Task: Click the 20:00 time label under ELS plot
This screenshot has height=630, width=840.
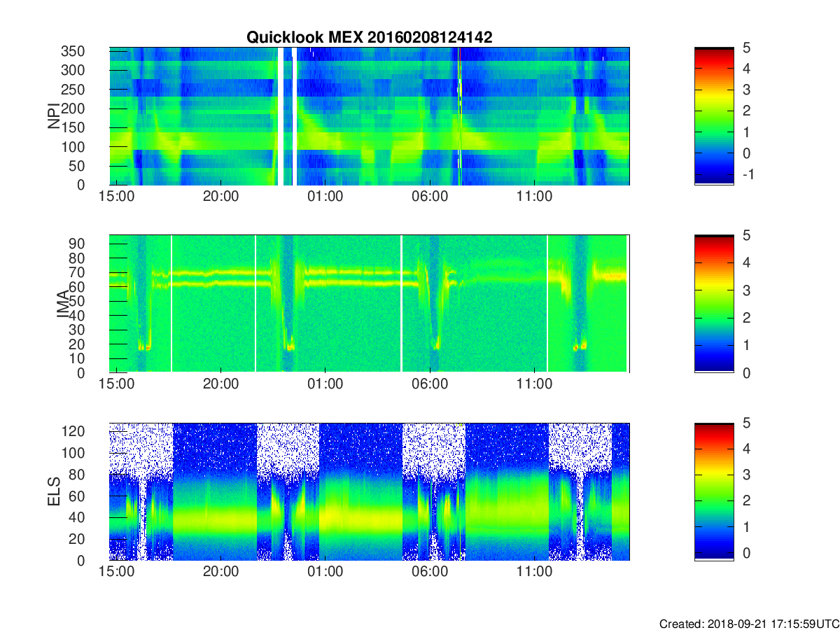Action: (221, 573)
